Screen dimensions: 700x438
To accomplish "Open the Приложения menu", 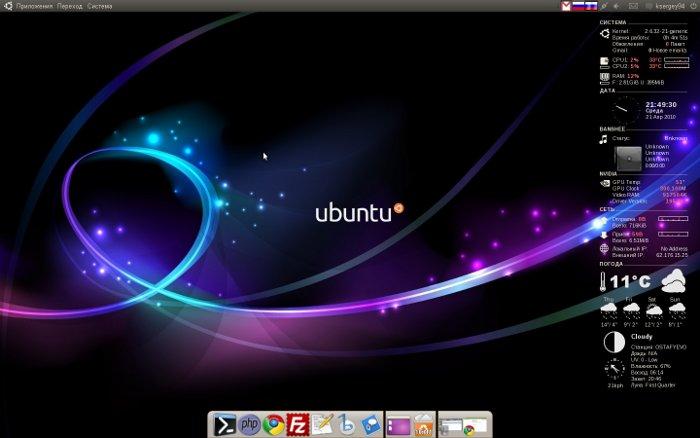I will coord(34,6).
